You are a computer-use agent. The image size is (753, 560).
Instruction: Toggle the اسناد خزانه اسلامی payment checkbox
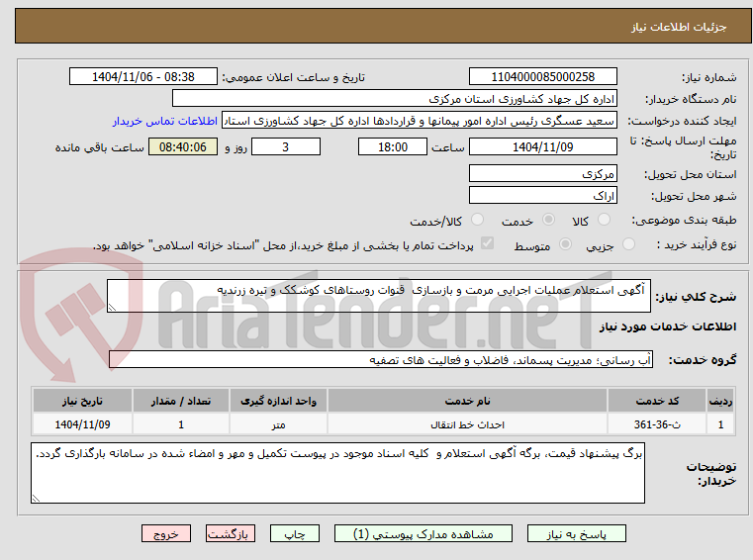(487, 243)
